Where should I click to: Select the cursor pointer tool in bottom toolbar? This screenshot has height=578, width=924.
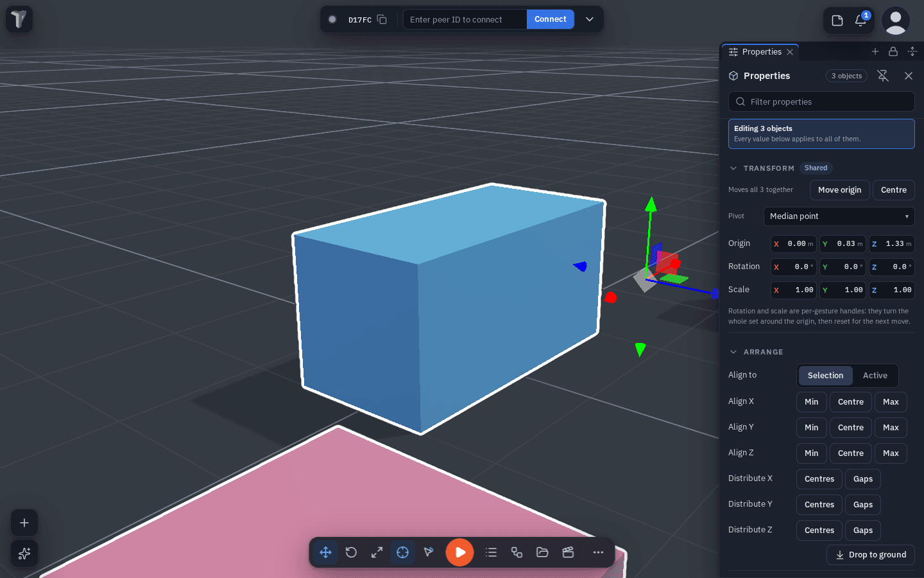pyautogui.click(x=428, y=552)
